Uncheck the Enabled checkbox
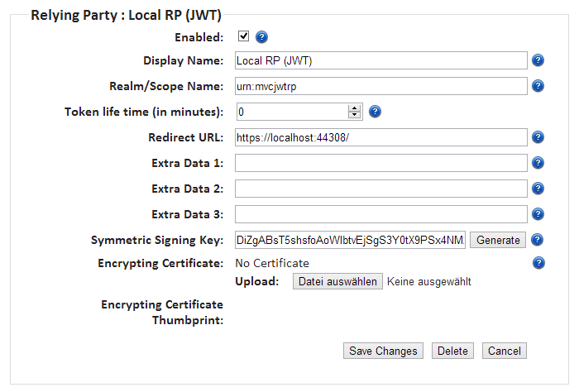 (x=243, y=36)
